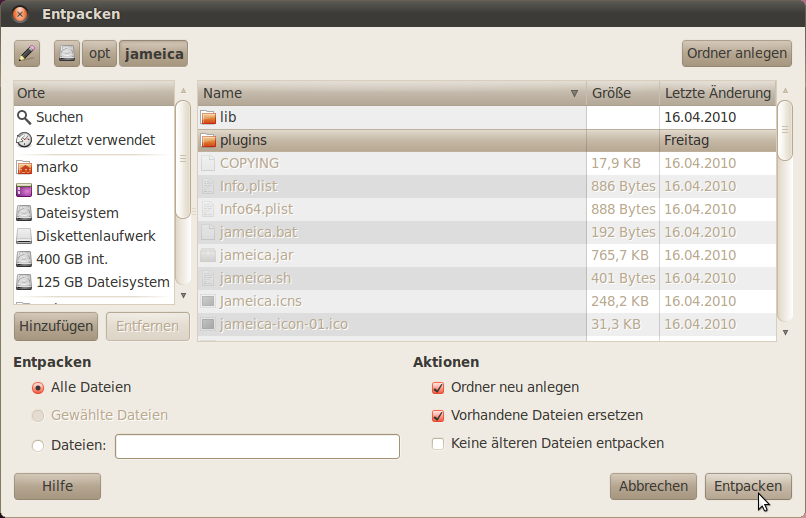Click into the Dateien text field
806x518 pixels.
[258, 446]
